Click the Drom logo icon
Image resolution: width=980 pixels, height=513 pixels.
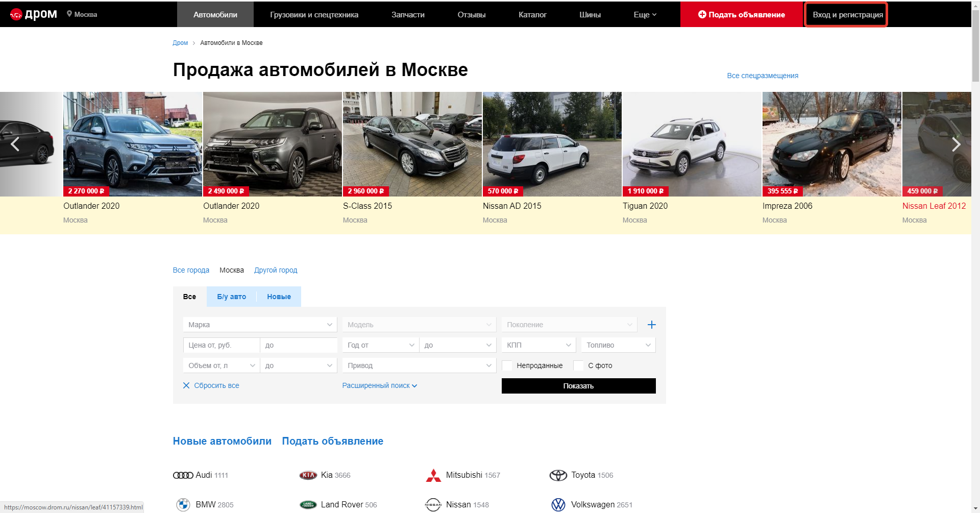coord(16,15)
